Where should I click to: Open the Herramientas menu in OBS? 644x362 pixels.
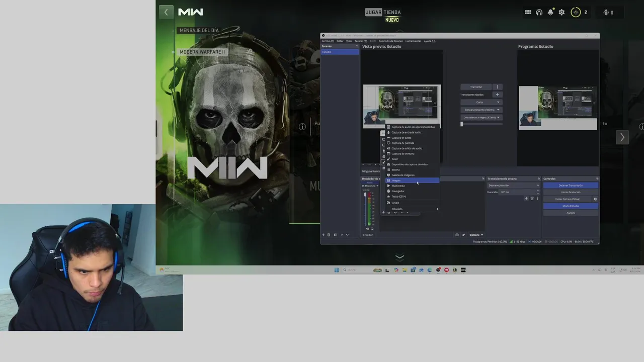413,41
